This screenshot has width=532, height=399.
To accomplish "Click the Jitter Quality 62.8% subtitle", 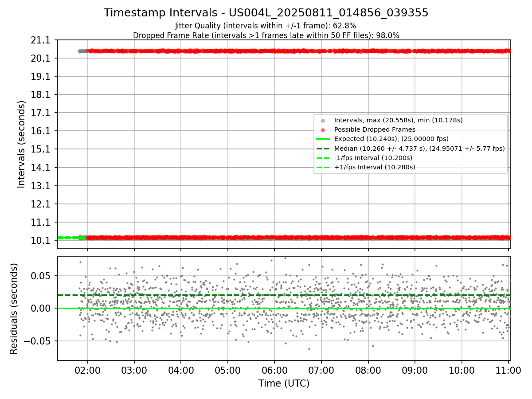I will [266, 26].
